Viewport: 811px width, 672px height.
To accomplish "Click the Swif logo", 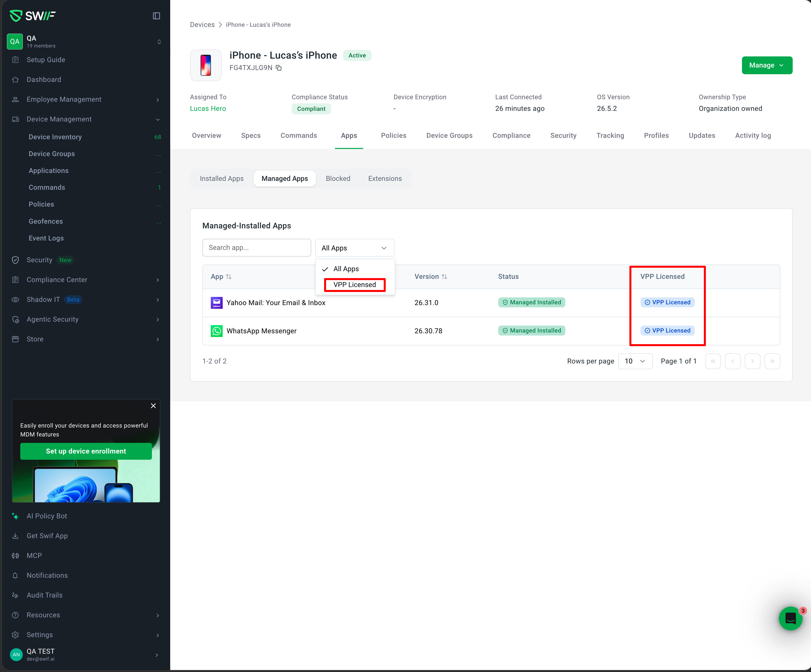I will coord(32,15).
